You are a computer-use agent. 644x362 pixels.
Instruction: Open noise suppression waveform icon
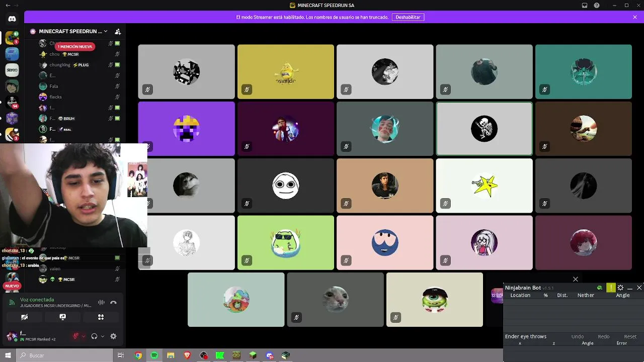(x=101, y=302)
